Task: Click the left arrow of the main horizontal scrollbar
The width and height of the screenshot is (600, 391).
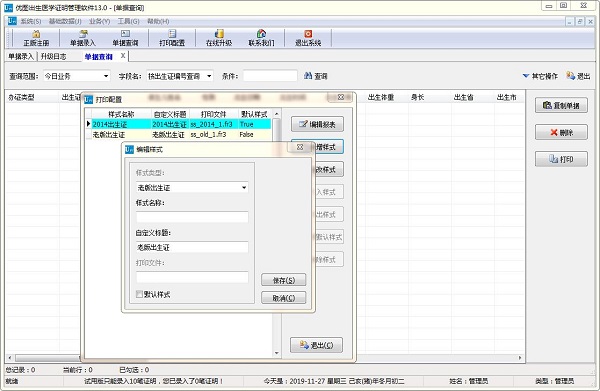Action: 10,358
